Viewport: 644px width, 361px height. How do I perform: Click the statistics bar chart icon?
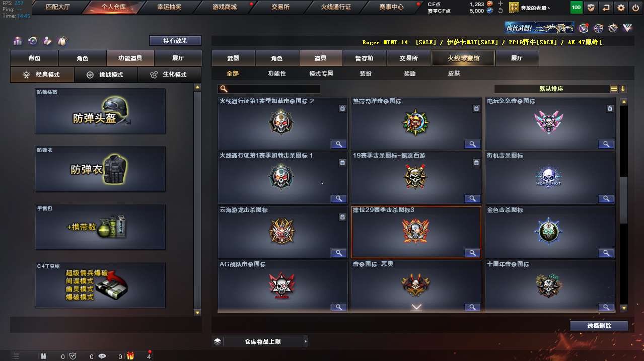click(18, 41)
